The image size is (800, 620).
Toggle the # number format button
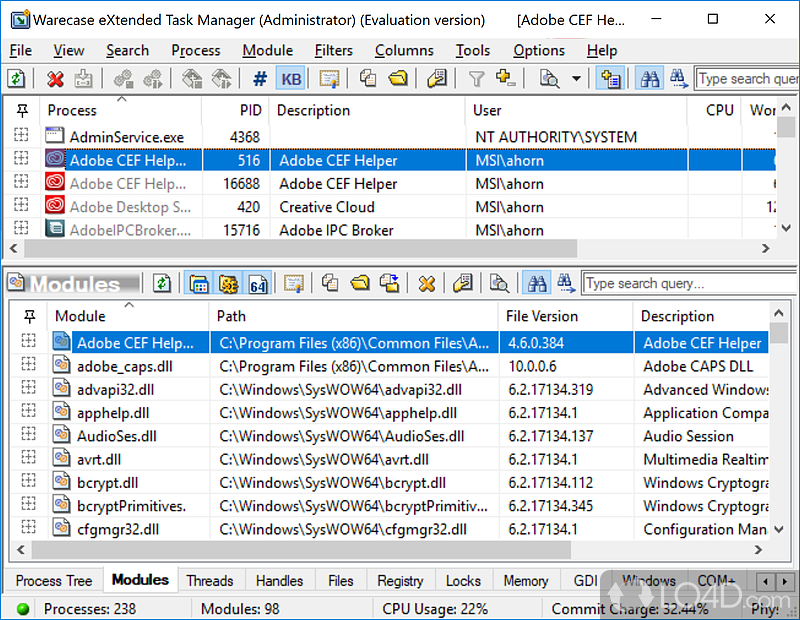point(260,79)
